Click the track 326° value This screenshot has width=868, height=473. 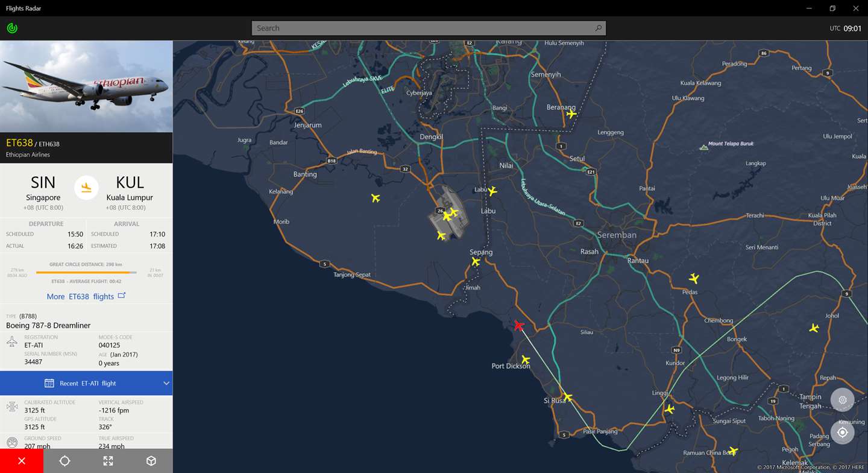pos(105,427)
